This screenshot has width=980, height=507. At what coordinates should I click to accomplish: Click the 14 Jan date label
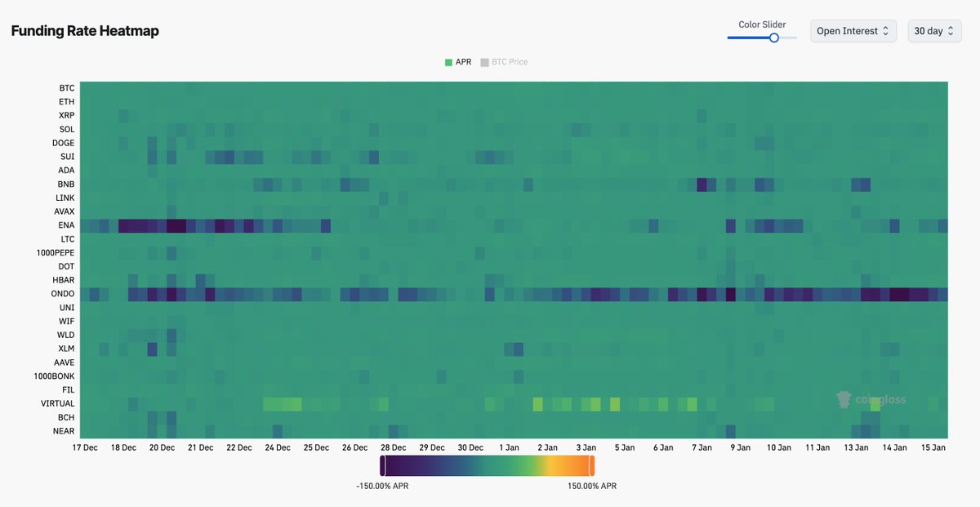[894, 447]
